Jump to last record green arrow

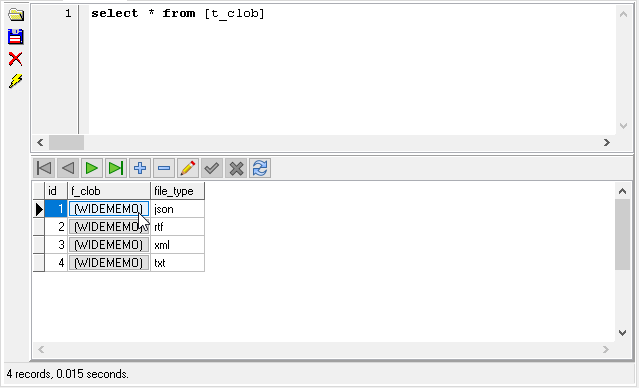[x=116, y=168]
